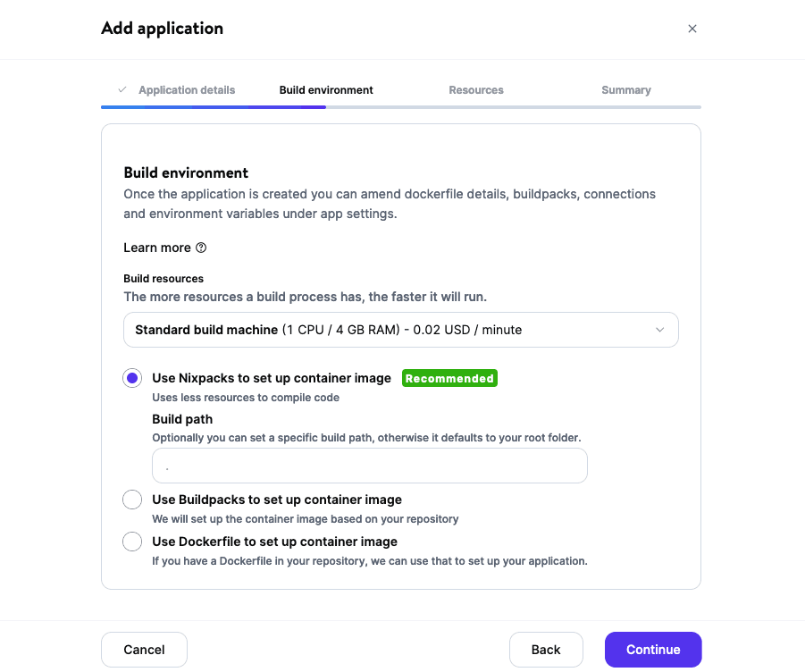The width and height of the screenshot is (805, 672).
Task: Click the green Recommended badge
Action: (x=449, y=378)
